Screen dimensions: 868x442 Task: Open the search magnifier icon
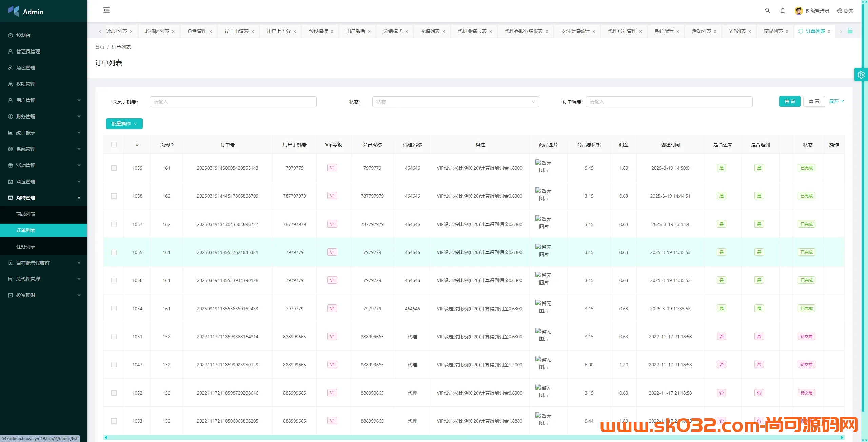point(767,10)
